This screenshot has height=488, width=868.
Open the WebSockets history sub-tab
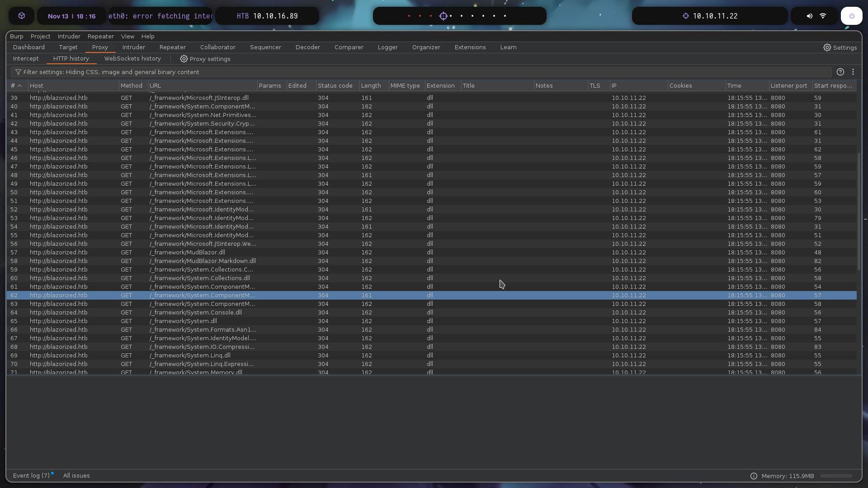132,58
